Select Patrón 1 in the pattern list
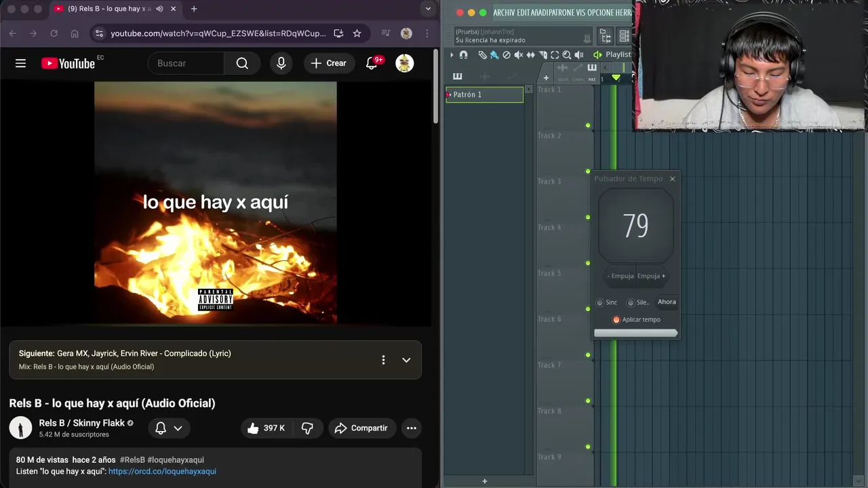 tap(484, 95)
